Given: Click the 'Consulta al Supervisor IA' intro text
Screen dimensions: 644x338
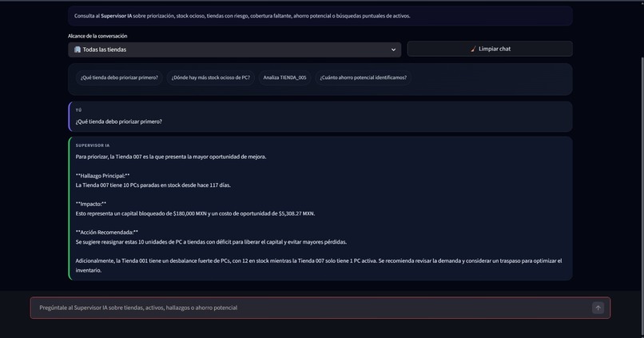Looking at the screenshot, I should tap(242, 16).
